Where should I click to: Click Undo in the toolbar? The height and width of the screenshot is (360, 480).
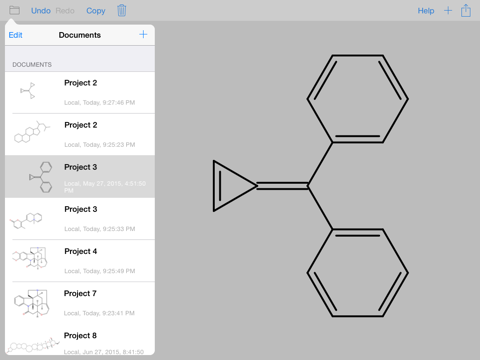click(x=41, y=11)
